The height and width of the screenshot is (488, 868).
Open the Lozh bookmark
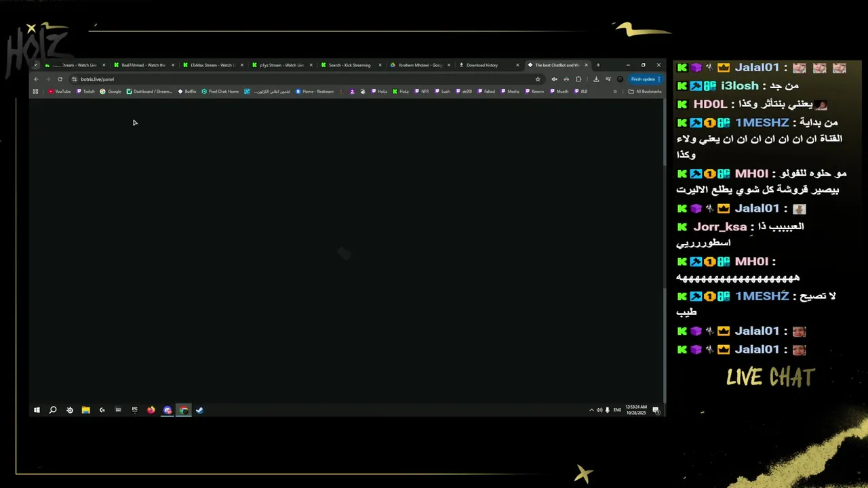[x=443, y=91]
